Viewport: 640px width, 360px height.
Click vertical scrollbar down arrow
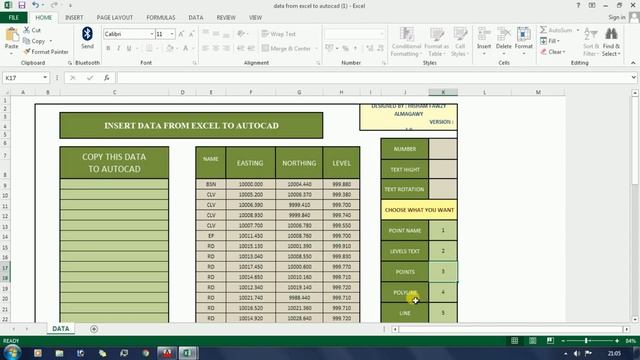pos(635,320)
